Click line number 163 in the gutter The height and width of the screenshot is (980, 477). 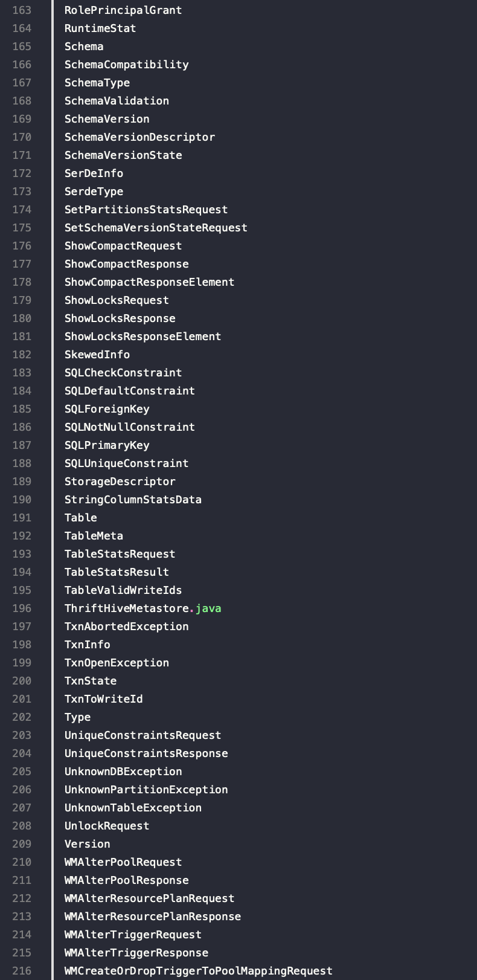(x=22, y=10)
